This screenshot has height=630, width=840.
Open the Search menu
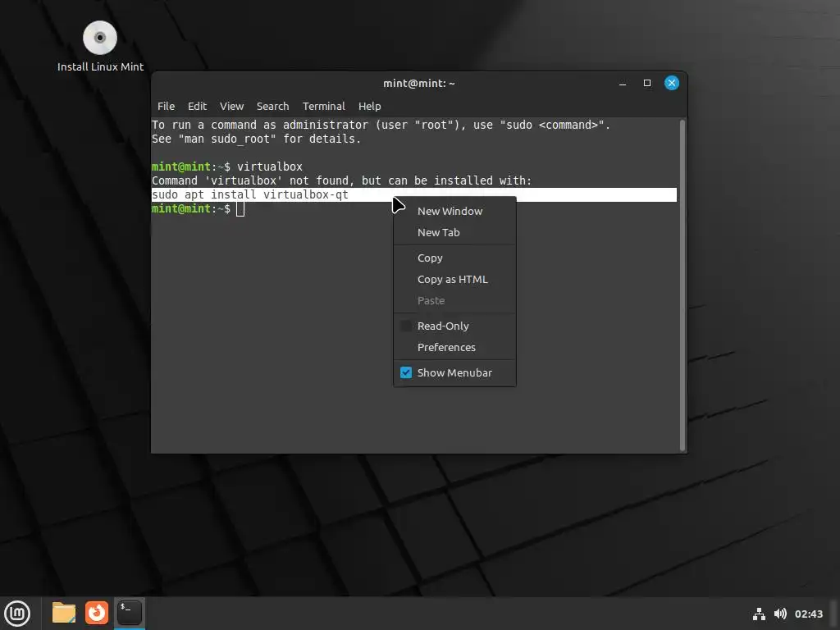272,106
